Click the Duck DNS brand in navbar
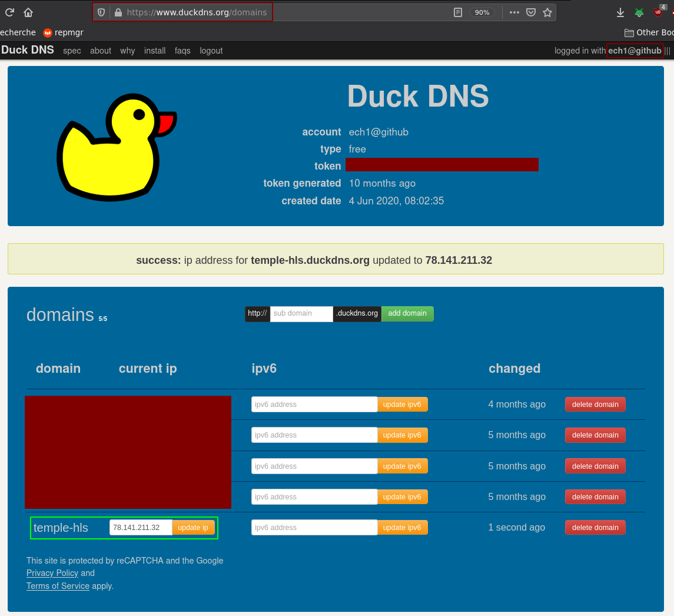This screenshot has width=674, height=616. pos(28,50)
